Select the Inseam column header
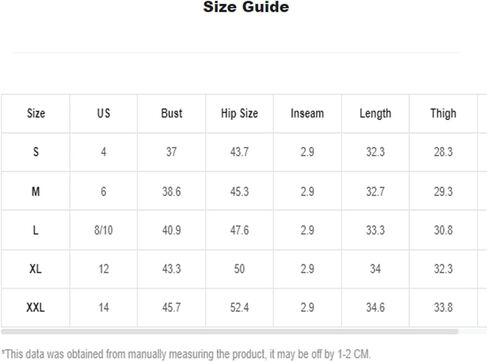Screen dimensions: 488x362 [307, 113]
